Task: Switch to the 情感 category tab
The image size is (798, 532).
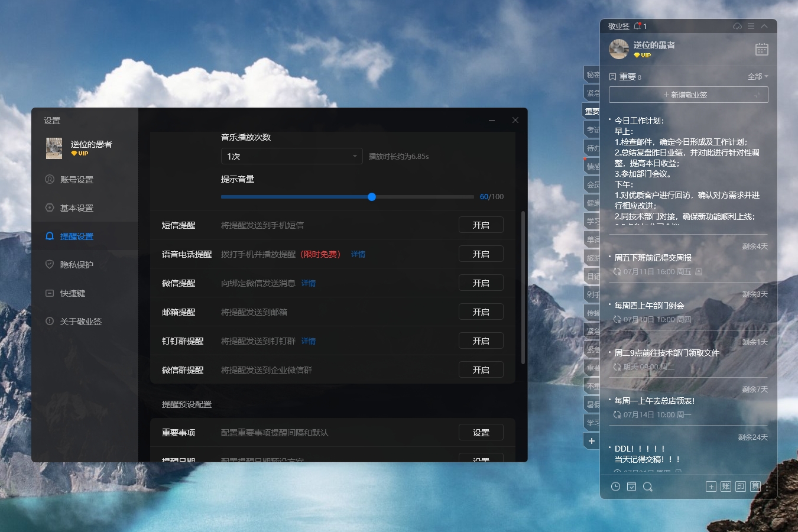Action: point(592,166)
